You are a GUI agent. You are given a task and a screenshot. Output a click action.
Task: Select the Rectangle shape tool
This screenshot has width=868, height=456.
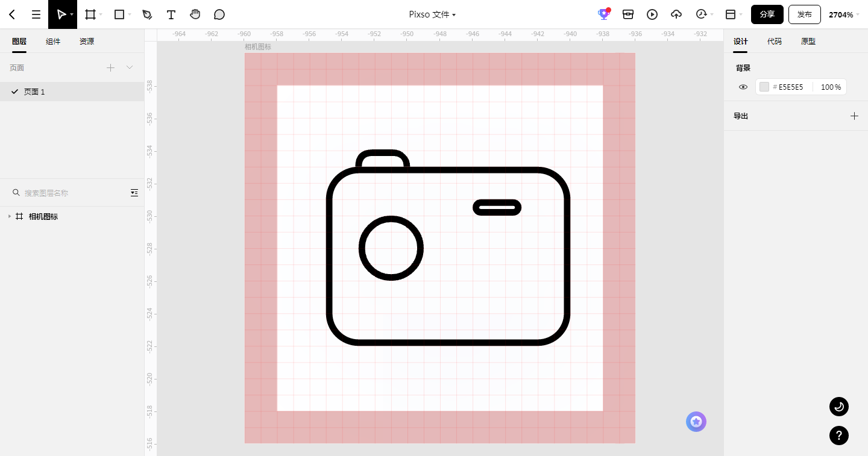coord(119,14)
